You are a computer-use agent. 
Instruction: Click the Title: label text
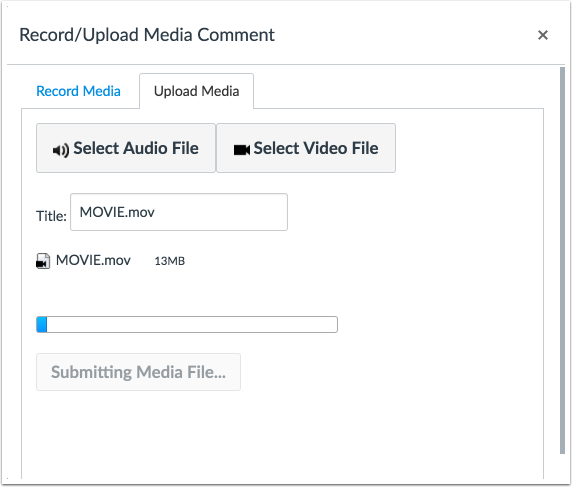click(x=51, y=216)
